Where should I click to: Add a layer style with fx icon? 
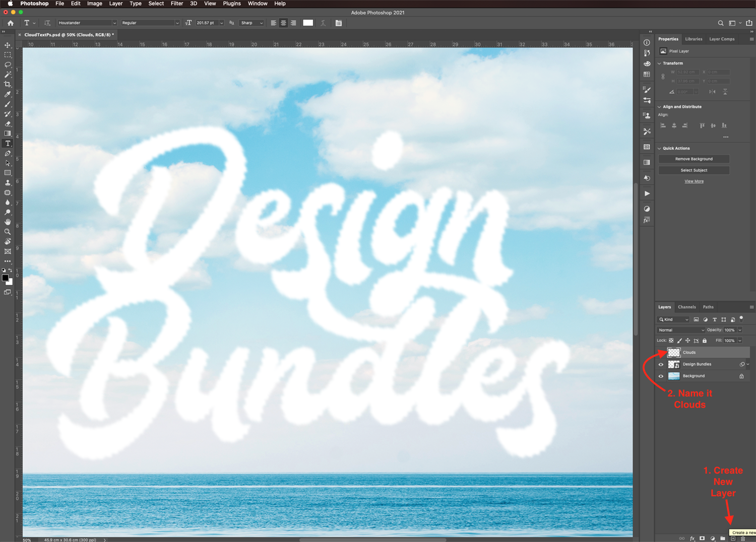coord(692,538)
